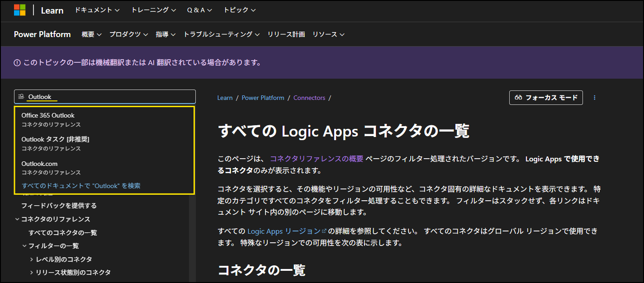The width and height of the screenshot is (644, 283).
Task: Click in the Outlook filter input field
Action: pyautogui.click(x=109, y=97)
